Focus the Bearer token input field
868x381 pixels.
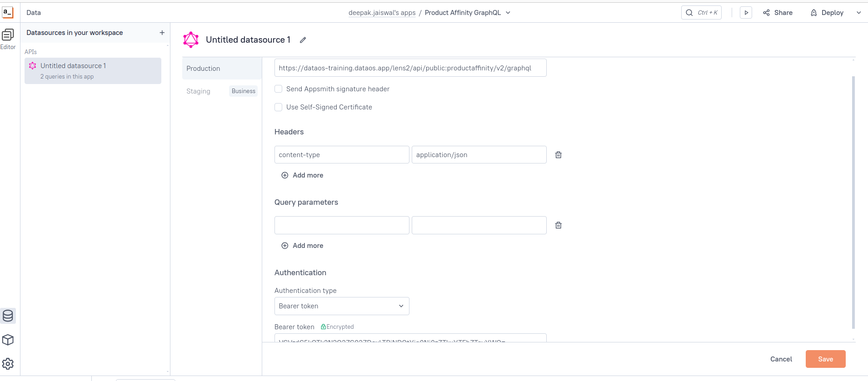(x=410, y=338)
